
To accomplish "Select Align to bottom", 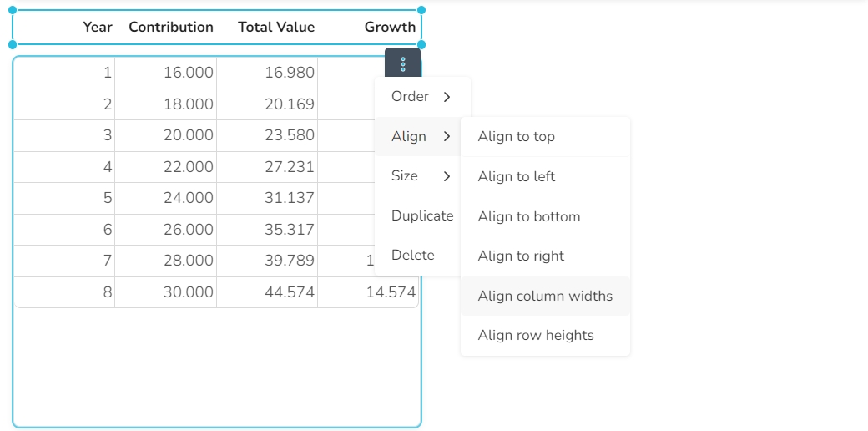I will 528,216.
